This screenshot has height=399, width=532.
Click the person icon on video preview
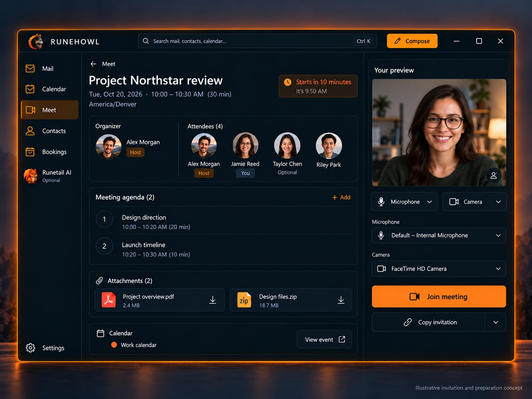494,175
